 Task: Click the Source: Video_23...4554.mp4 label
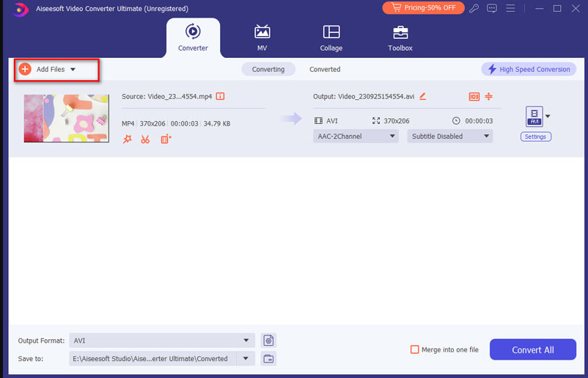pyautogui.click(x=167, y=96)
